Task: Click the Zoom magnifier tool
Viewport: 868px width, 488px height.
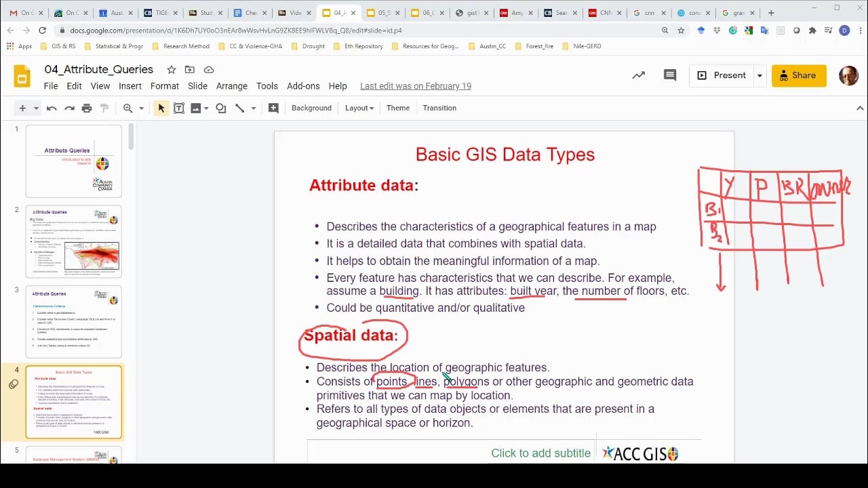Action: click(127, 108)
